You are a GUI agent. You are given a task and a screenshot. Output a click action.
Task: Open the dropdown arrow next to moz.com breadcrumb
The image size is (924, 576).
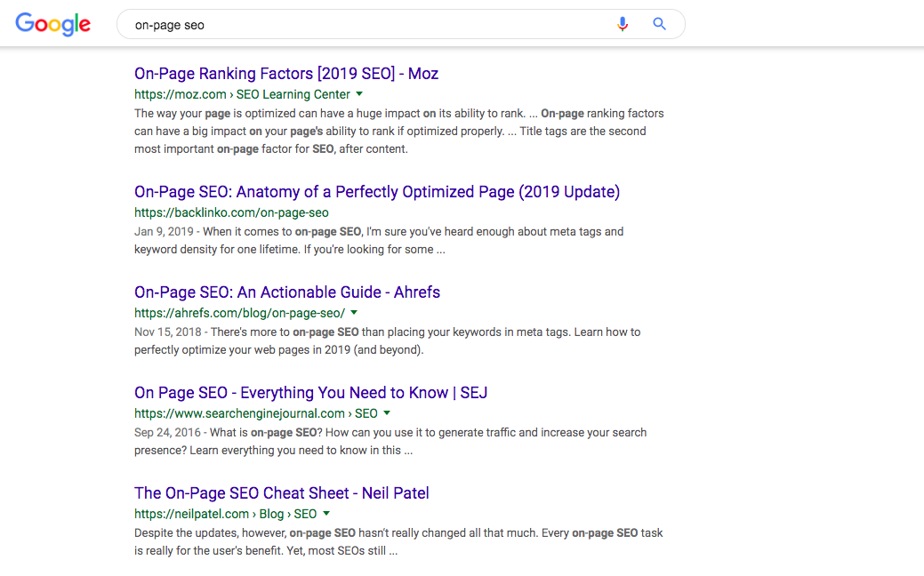point(359,94)
